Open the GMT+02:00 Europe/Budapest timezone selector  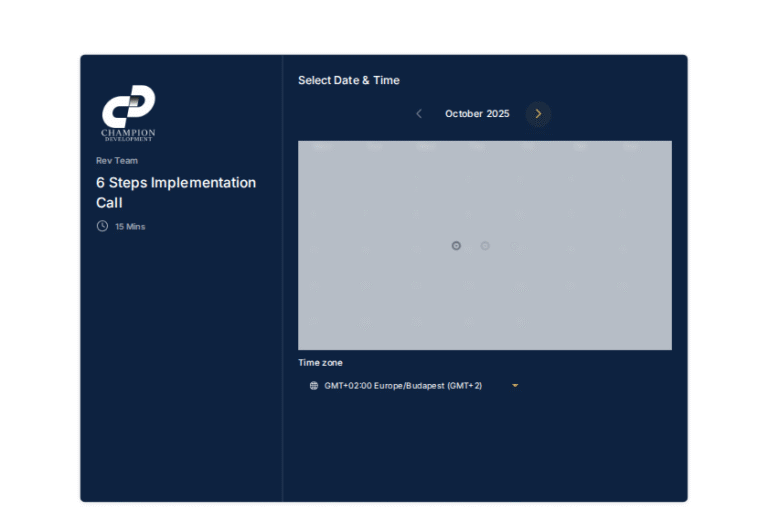coord(403,386)
